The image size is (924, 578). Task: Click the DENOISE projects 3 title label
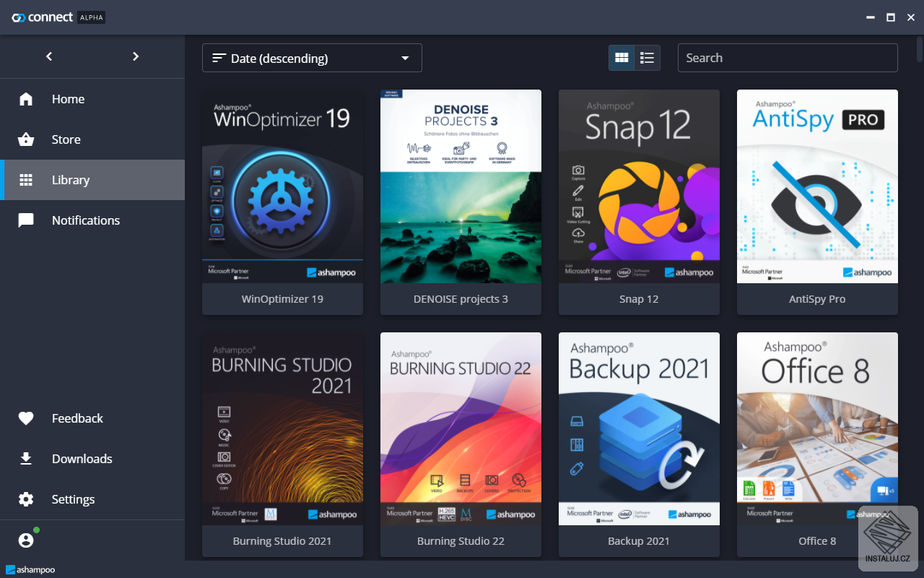461,299
